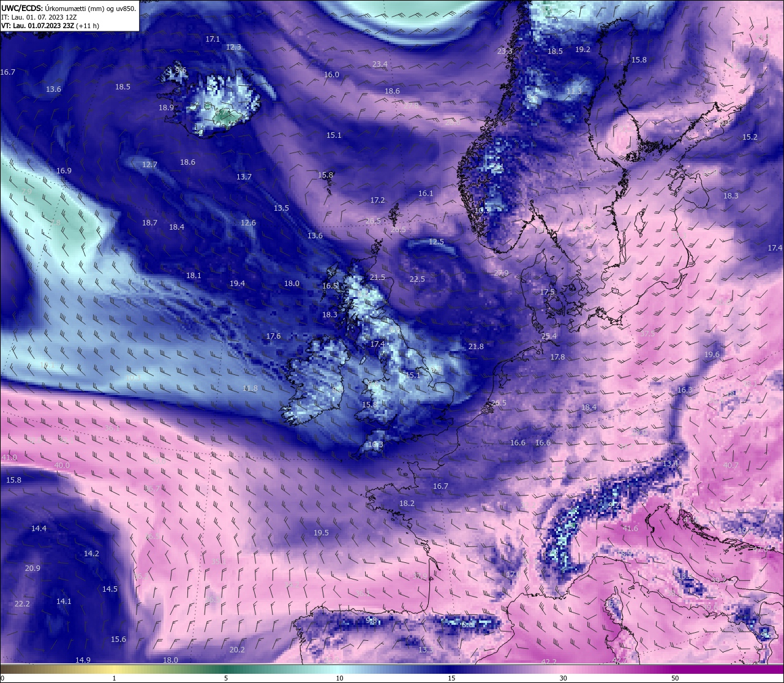
Task: Click the 19.4 value label
Action: pyautogui.click(x=237, y=284)
